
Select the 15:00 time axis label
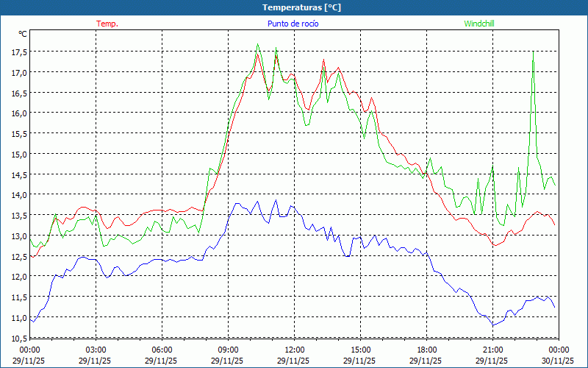[360, 350]
